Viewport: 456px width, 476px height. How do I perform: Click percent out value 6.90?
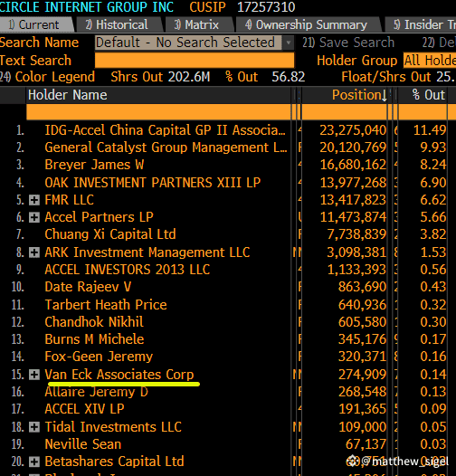432,183
